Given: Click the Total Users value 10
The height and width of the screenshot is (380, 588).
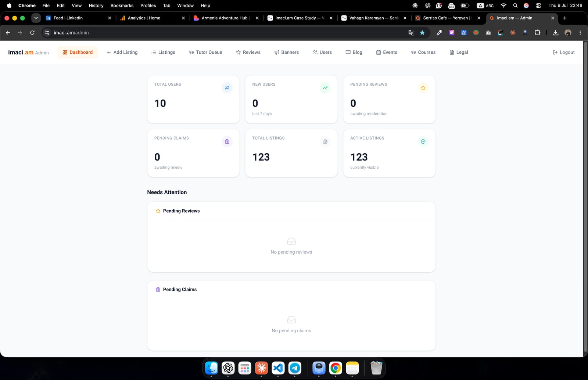Looking at the screenshot, I should pos(160,103).
